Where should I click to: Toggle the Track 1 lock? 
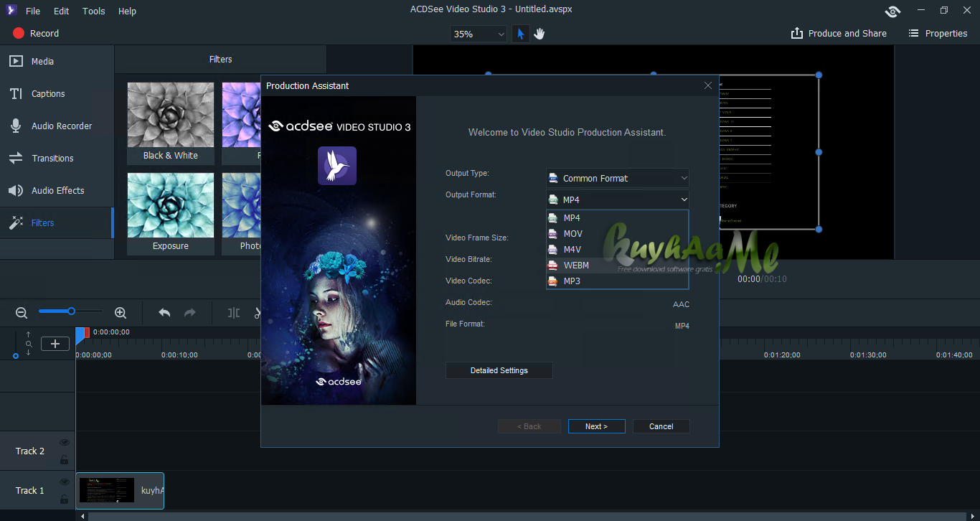(65, 499)
